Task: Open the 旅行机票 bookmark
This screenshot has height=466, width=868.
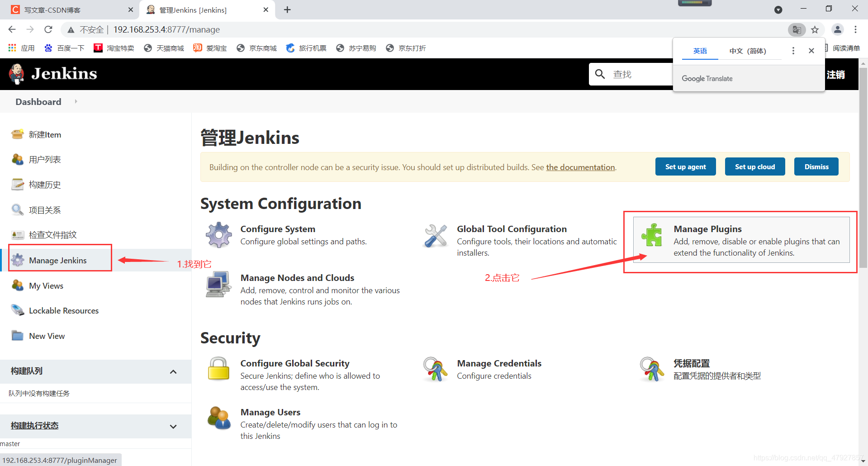Action: point(306,48)
